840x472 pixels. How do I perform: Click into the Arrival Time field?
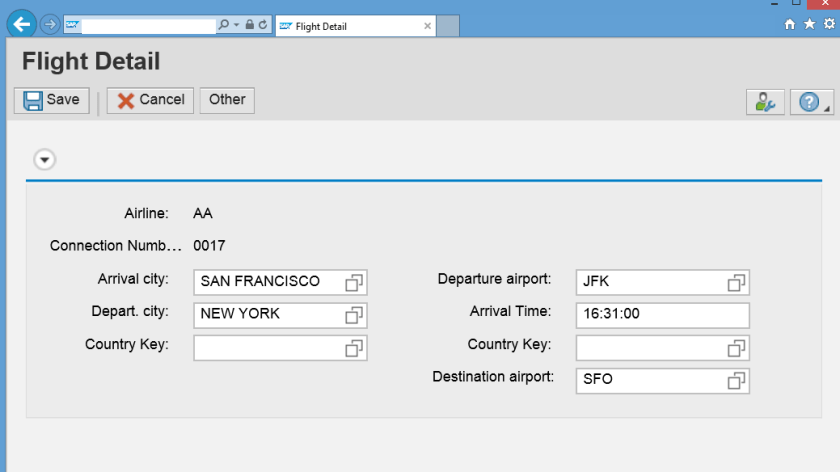662,315
